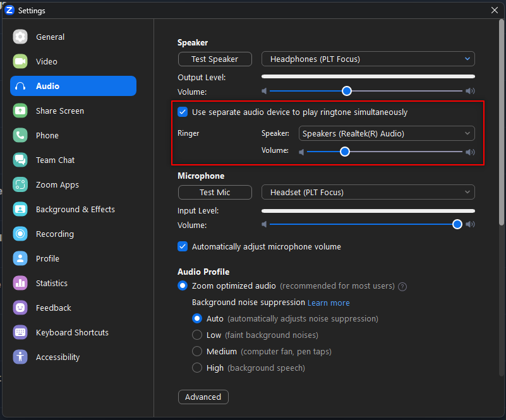Click the Zoom Apps icon
506x420 pixels.
point(20,184)
